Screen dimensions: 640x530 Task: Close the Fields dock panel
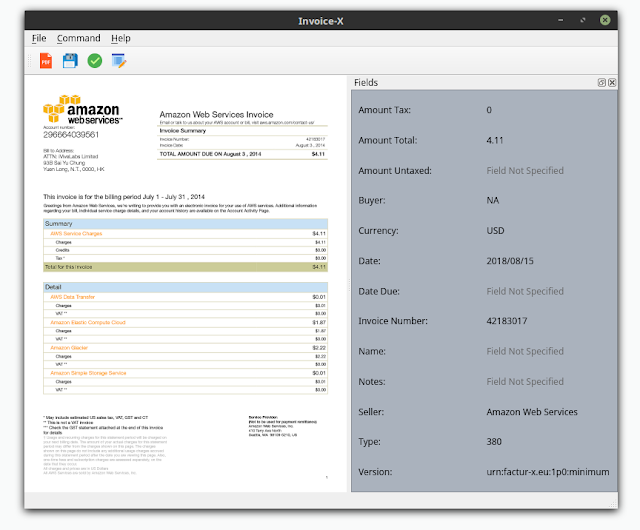612,82
